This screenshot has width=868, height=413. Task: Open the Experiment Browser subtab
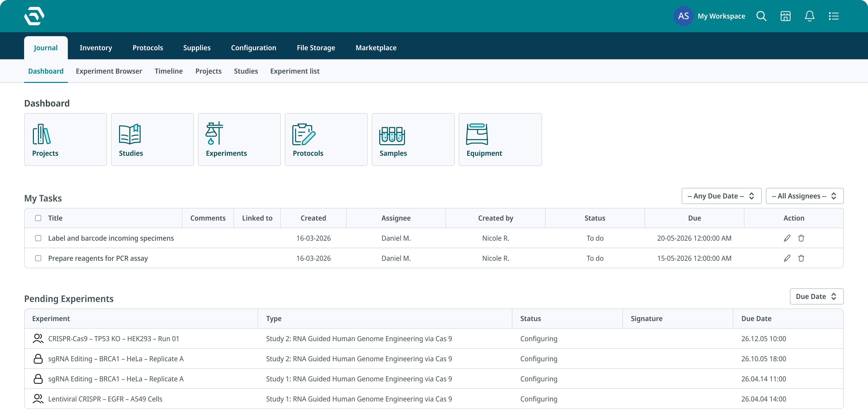click(109, 71)
